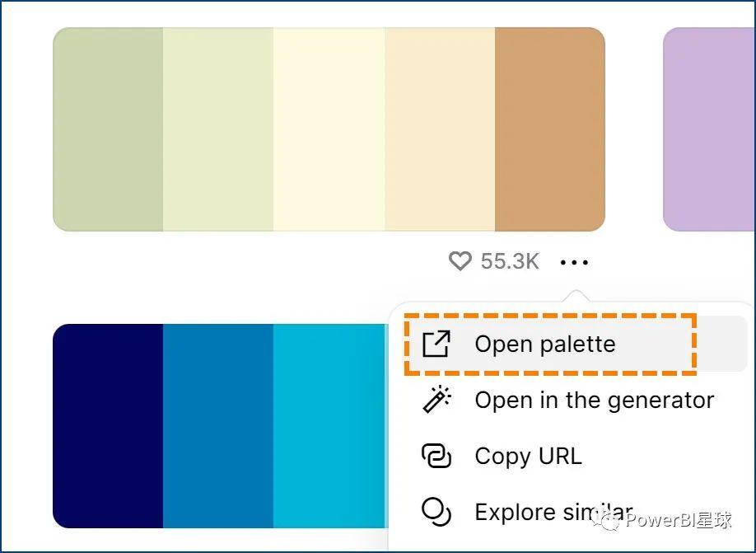This screenshot has width=756, height=553.
Task: Click the heart like icon
Action: (460, 262)
